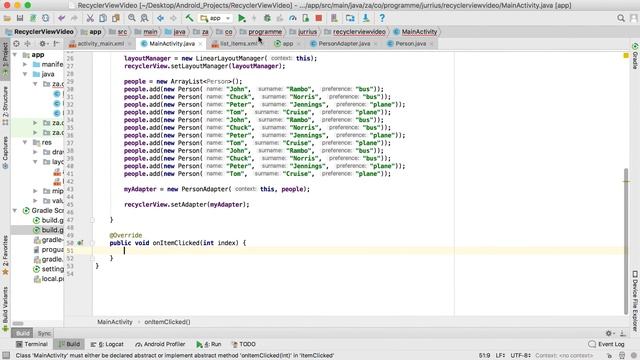Collapse the layout folder node
640x360 pixels.
point(35,162)
